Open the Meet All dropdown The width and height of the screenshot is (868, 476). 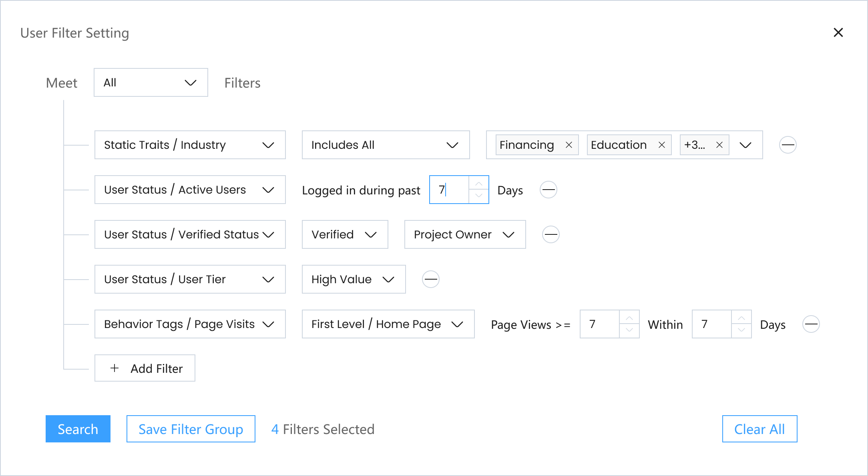[151, 82]
